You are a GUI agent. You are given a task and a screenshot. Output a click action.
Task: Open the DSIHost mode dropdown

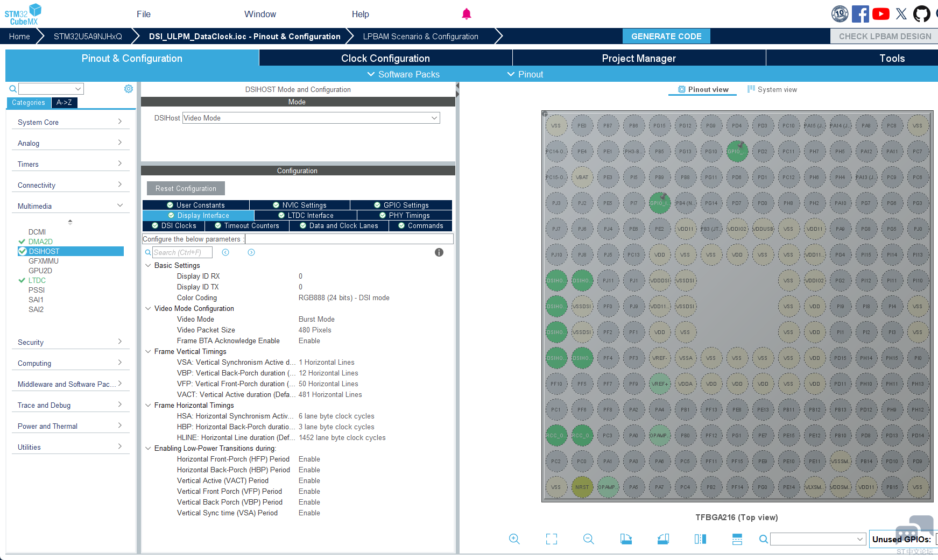coord(311,118)
